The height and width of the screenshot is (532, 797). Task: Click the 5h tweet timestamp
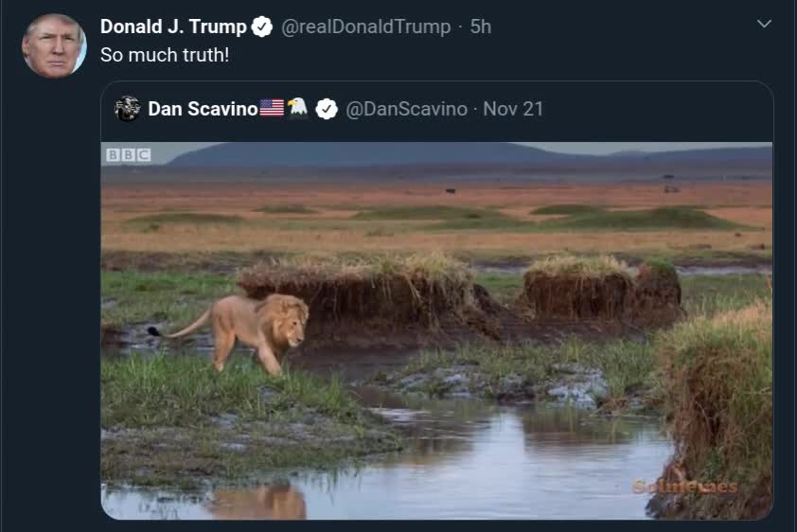click(x=481, y=27)
